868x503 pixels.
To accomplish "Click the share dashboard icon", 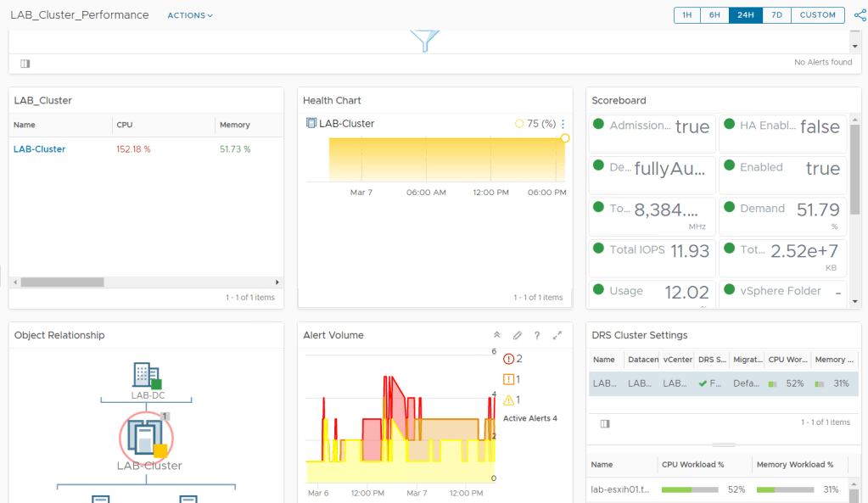I will point(860,15).
